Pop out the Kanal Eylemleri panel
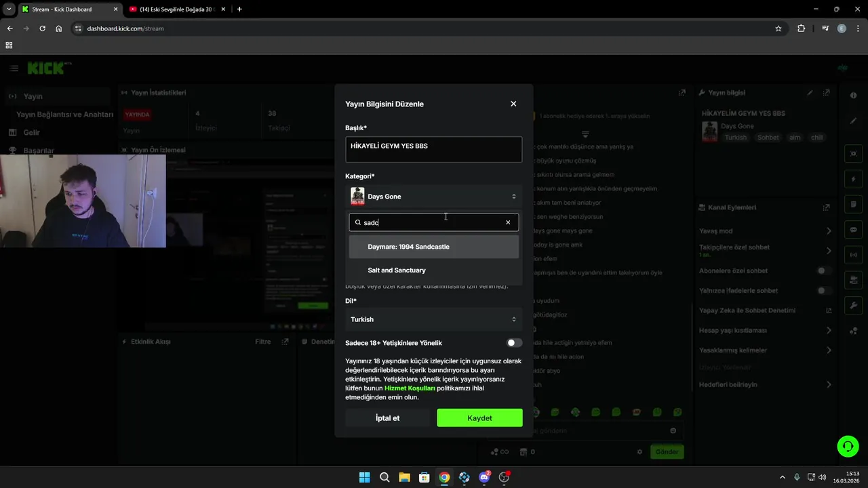 [x=826, y=207]
